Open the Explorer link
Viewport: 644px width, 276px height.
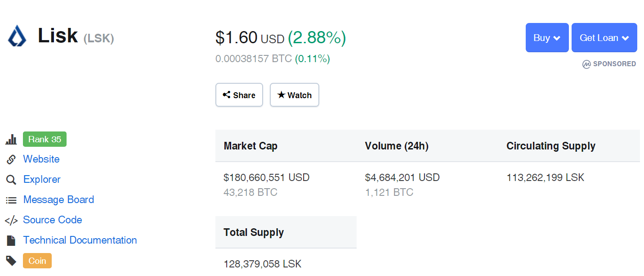click(x=42, y=180)
